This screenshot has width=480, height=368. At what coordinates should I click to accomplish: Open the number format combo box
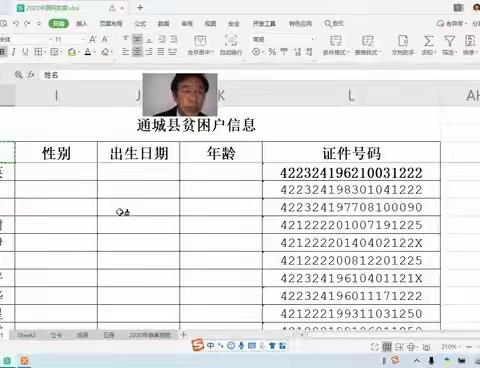pyautogui.click(x=283, y=39)
